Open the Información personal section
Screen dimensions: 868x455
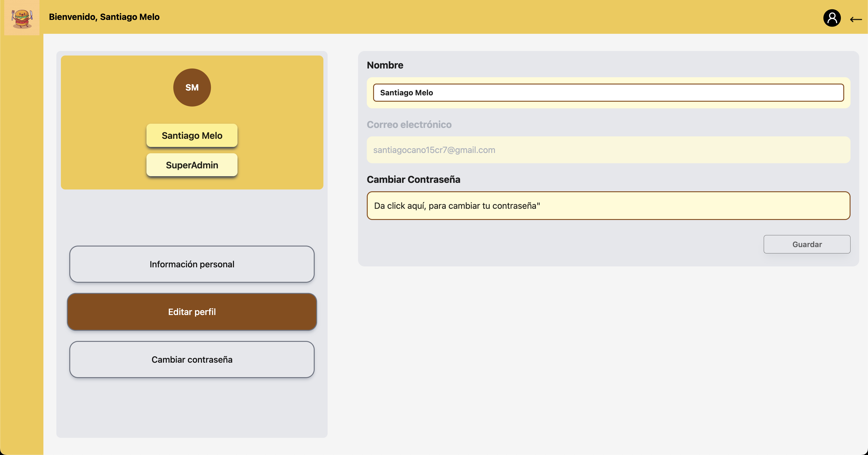(192, 264)
